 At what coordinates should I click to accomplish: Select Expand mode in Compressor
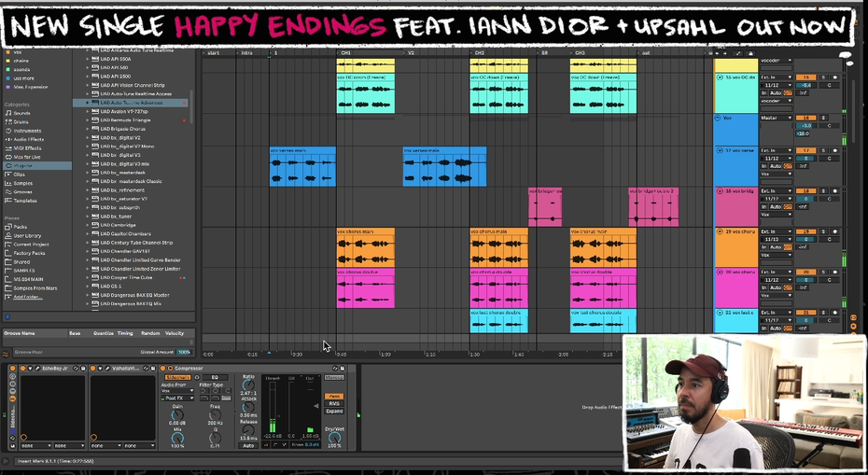334,412
